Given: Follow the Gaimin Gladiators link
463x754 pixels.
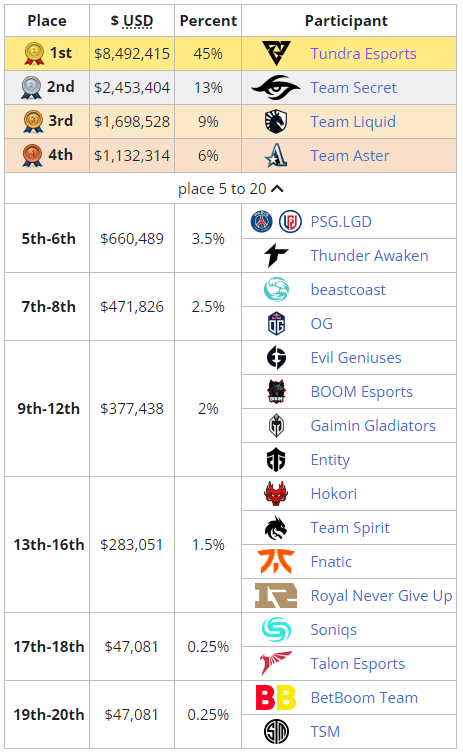Looking at the screenshot, I should (x=373, y=426).
